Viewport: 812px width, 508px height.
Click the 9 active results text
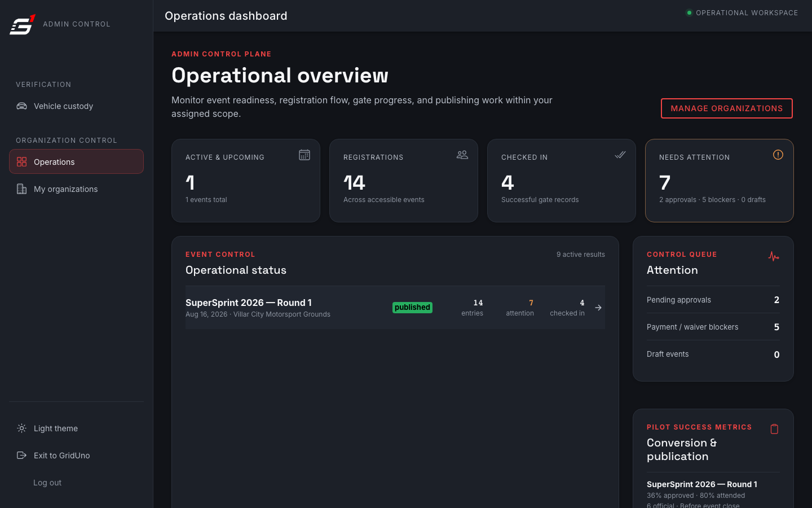[x=581, y=255]
